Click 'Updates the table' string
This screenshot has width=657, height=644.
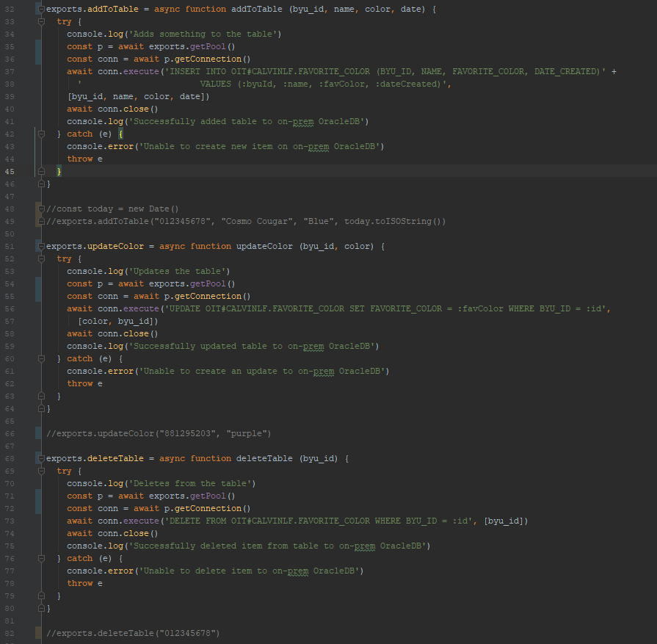click(x=179, y=271)
